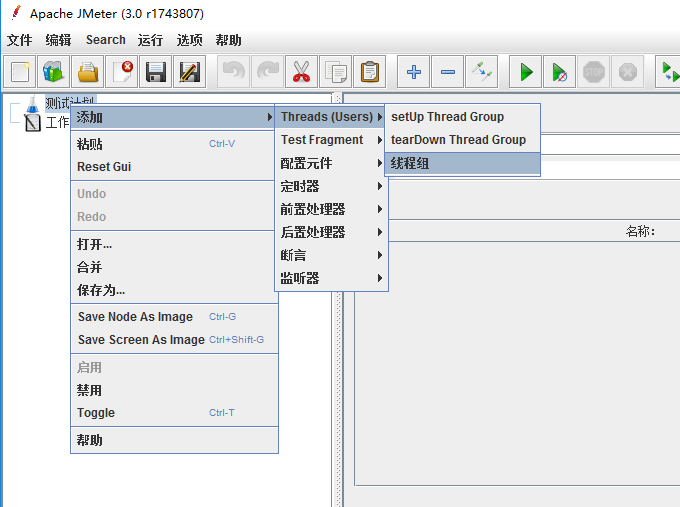The image size is (680, 507).
Task: Click Undo in context menu
Action: (x=173, y=193)
